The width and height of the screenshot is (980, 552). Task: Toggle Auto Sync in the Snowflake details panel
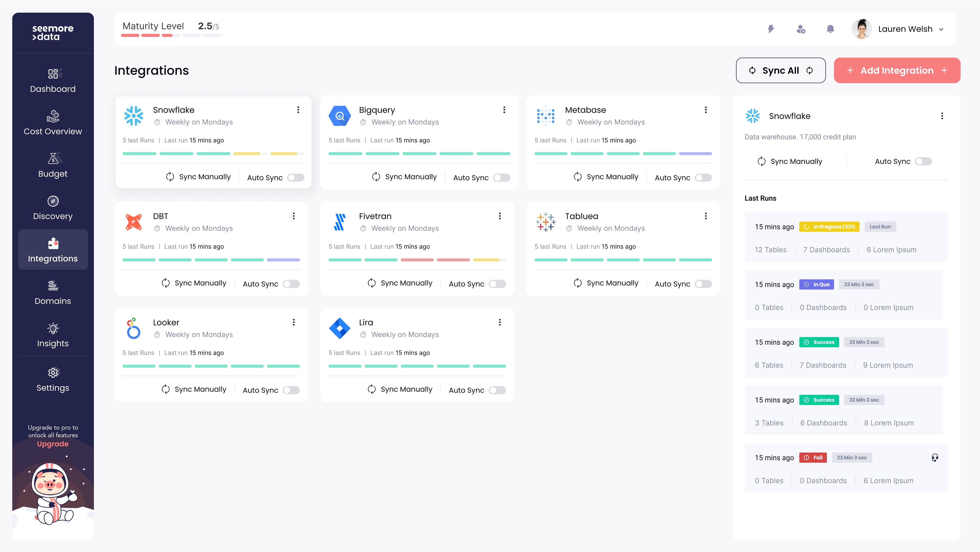click(923, 161)
